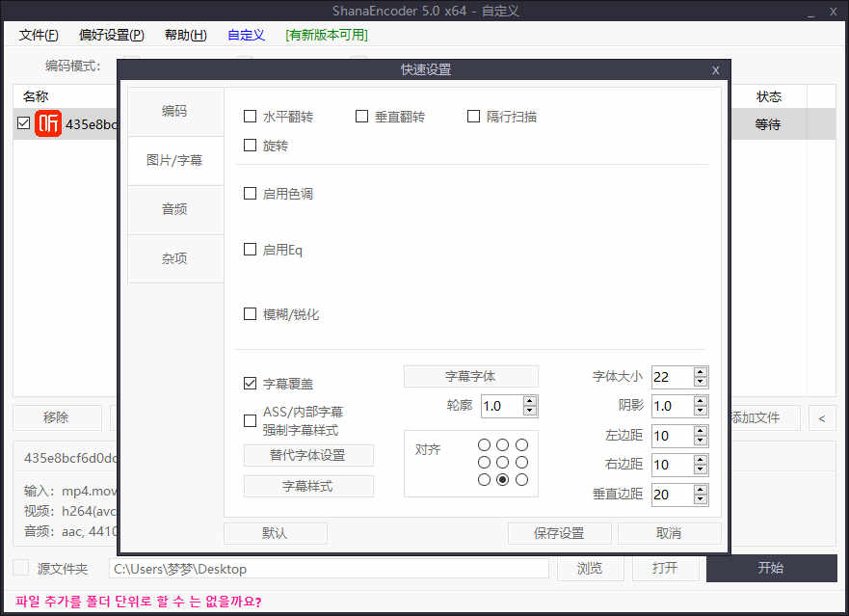Click the < collapse button beside 添加文件
849x616 pixels.
tap(822, 417)
